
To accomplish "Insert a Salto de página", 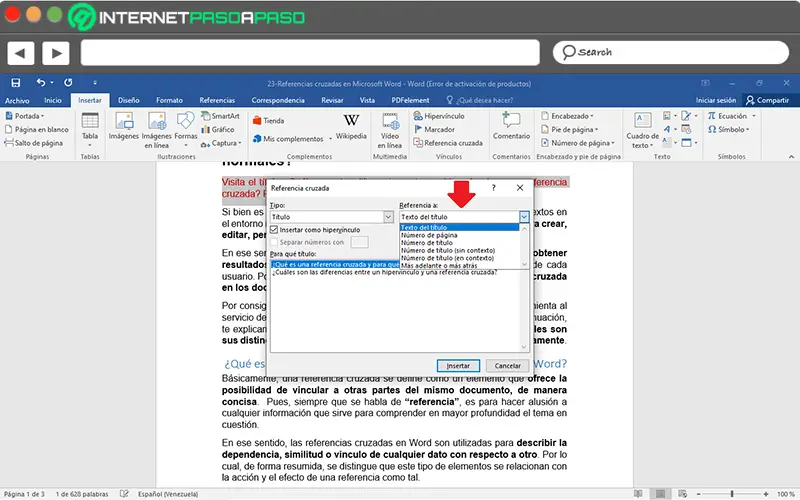I will tap(34, 143).
